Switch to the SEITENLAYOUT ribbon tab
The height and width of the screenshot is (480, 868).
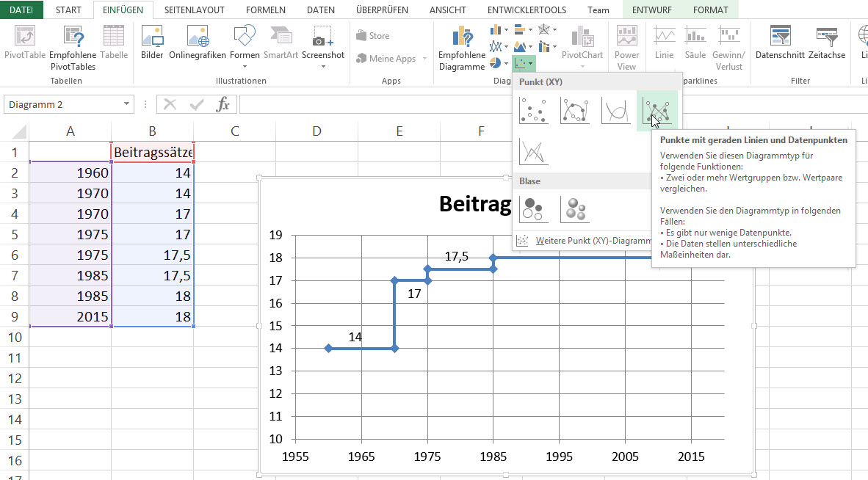195,10
